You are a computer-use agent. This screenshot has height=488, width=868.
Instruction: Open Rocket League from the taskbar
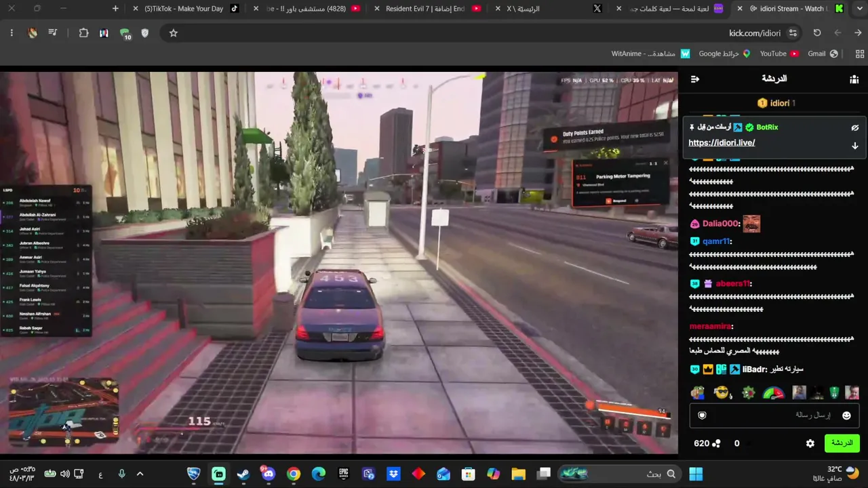[x=194, y=474]
